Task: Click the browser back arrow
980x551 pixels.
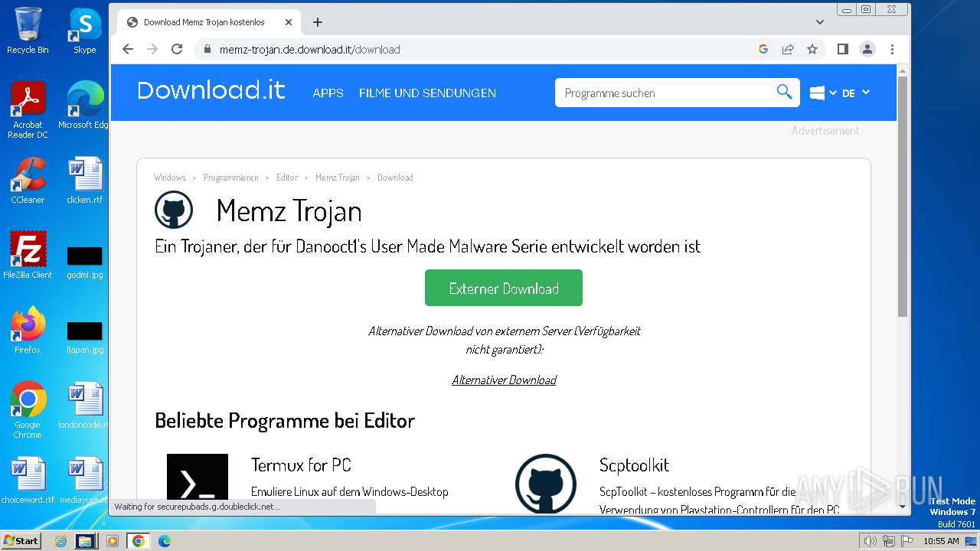Action: (x=128, y=49)
